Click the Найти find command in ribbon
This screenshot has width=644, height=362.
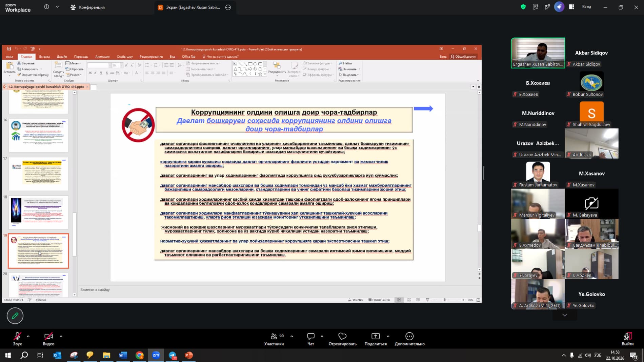pyautogui.click(x=345, y=63)
